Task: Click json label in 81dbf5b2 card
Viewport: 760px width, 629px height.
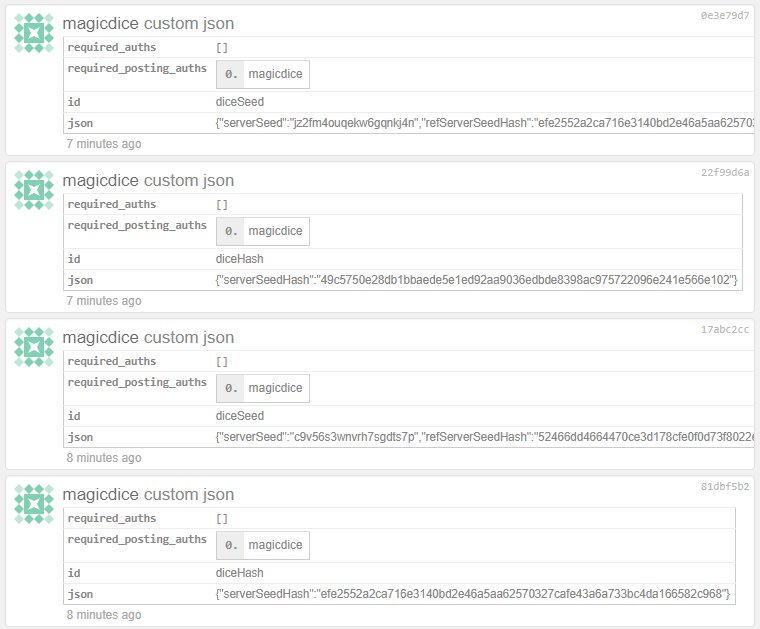Action: [80, 595]
